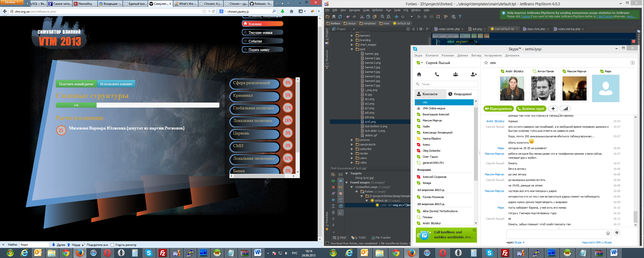Click the Scroll from Source target icon

[x=408, y=29]
